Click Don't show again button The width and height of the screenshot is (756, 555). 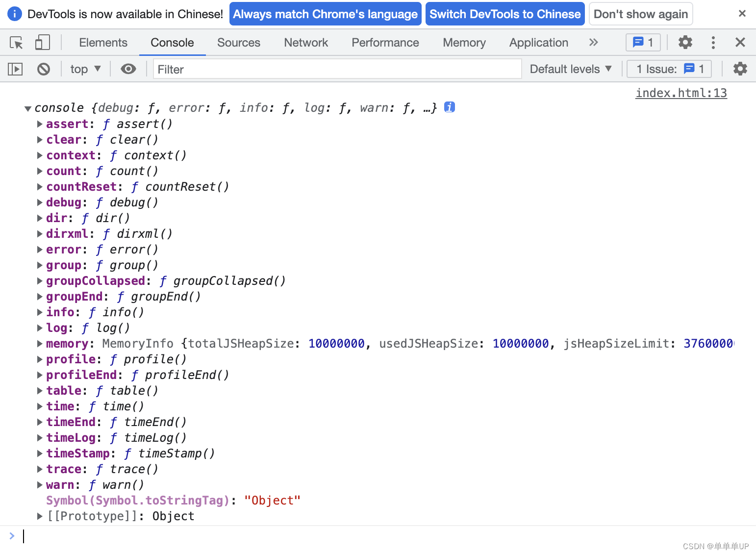click(641, 14)
